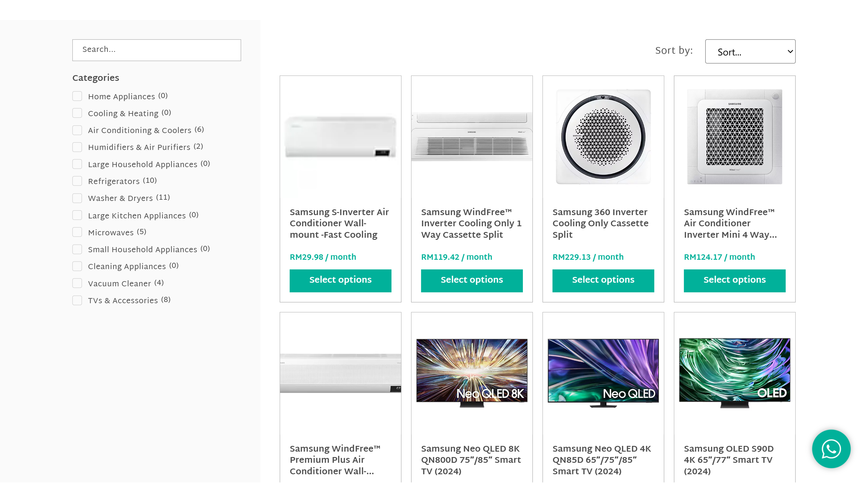Select options for Samsung 360 Inverter Cassette
Image resolution: width=868 pixels, height=483 pixels.
point(603,280)
